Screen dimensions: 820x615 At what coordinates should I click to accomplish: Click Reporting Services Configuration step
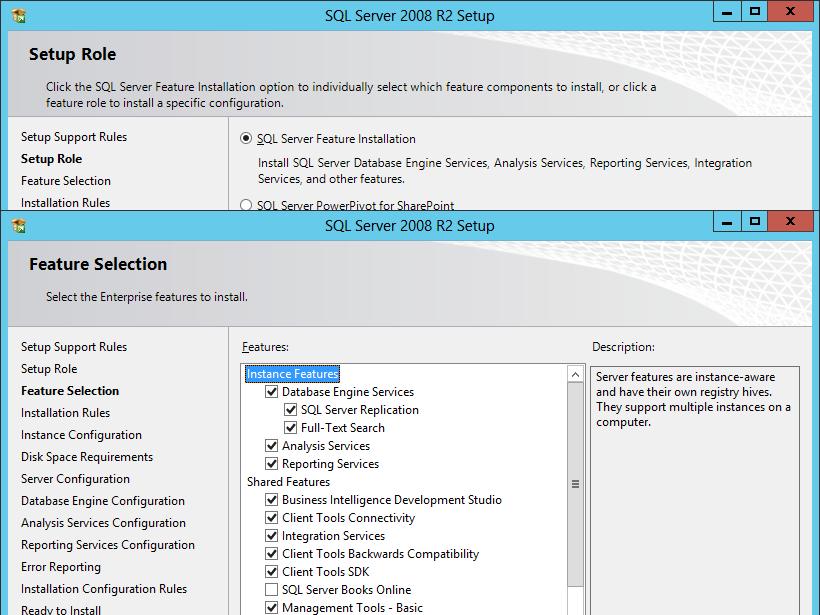[x=108, y=544]
